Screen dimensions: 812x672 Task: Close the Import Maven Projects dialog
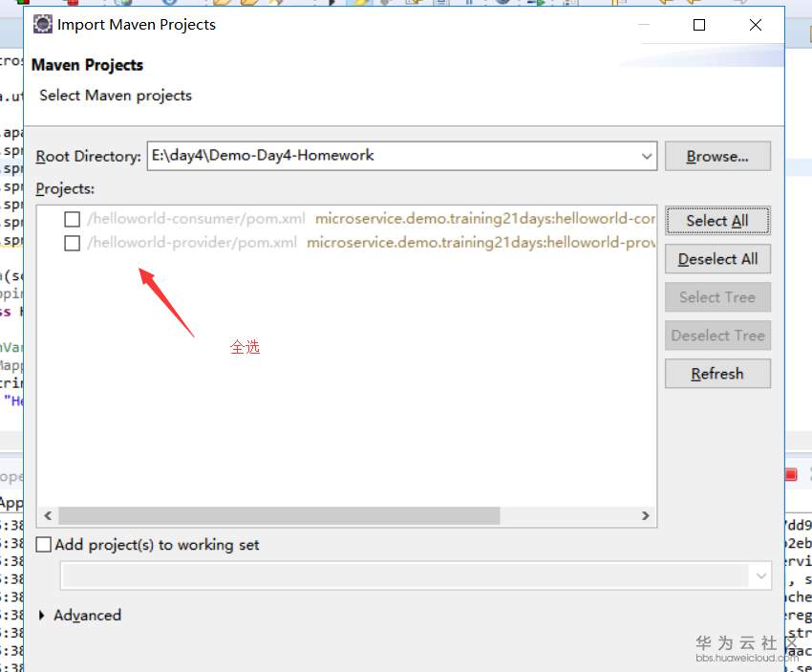pyautogui.click(x=756, y=25)
